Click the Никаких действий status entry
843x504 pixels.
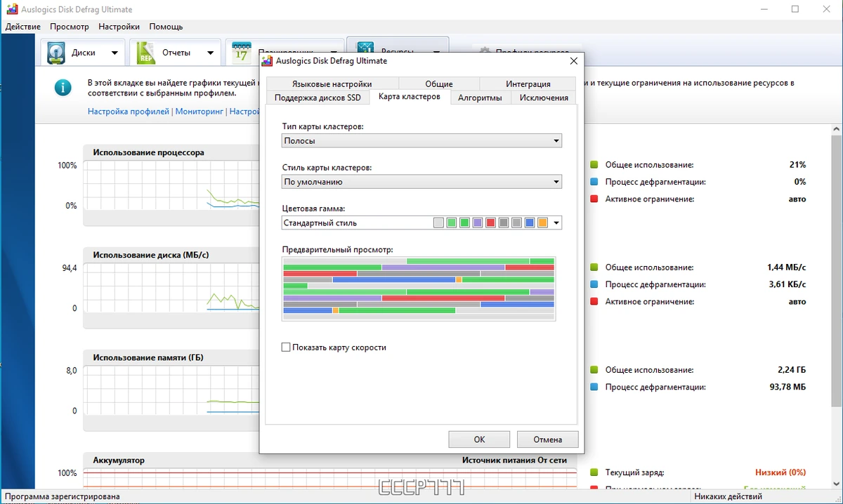tap(728, 496)
